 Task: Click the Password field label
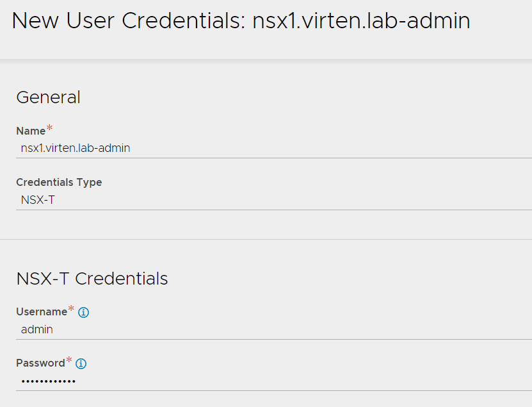40,363
